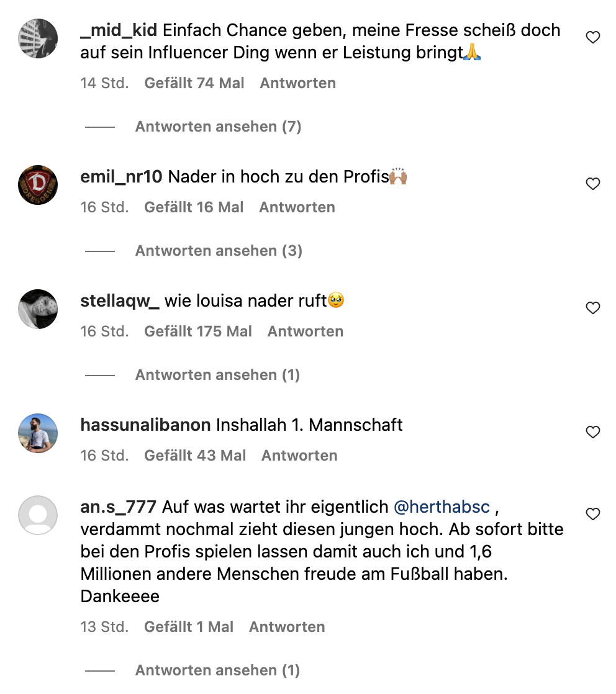Show 3 replies to emil_nr10's comment
The width and height of the screenshot is (616, 694).
click(x=219, y=251)
